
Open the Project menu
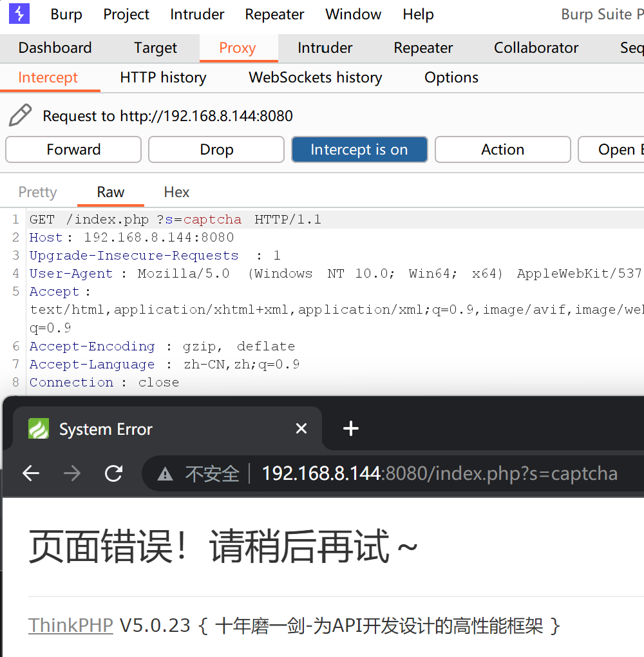(x=126, y=14)
